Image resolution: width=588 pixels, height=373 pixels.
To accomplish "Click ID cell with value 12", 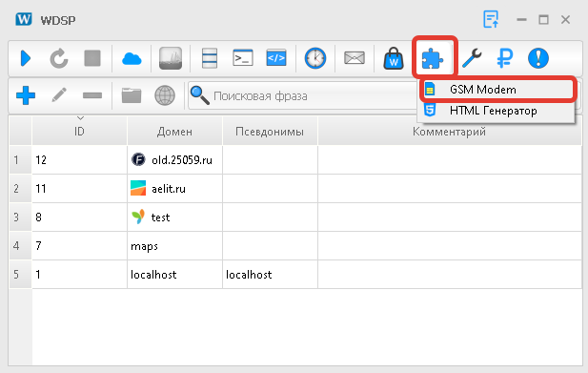I will pos(79,160).
